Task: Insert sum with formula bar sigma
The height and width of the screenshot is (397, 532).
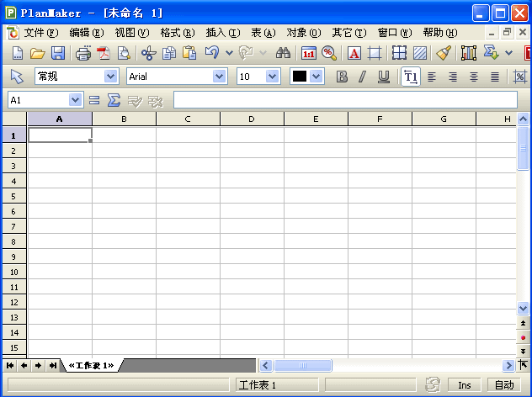Action: (x=114, y=100)
